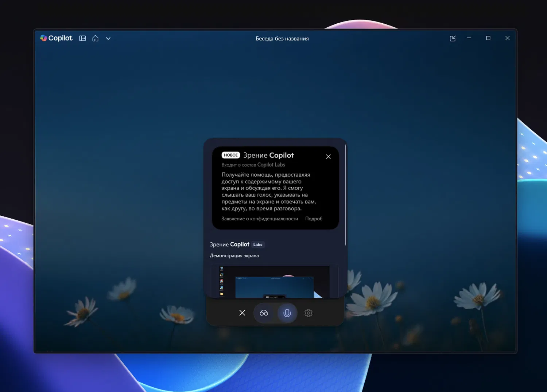Open the Заявление о конфиденциальности link

coord(260,219)
